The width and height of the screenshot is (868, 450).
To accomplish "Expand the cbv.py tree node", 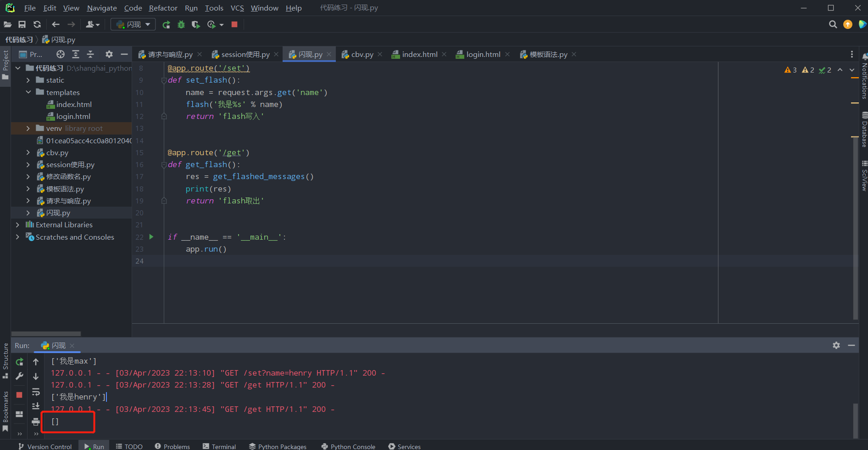I will (28, 153).
